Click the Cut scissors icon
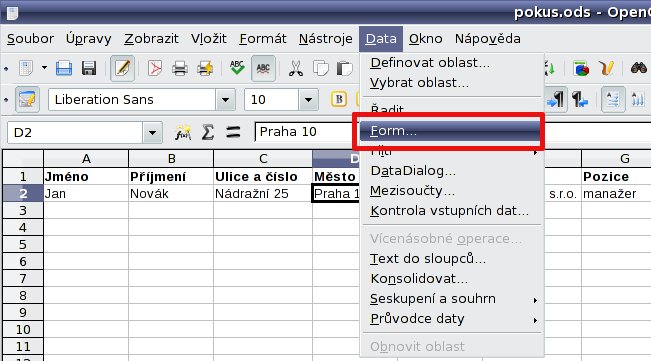This screenshot has height=361, width=651. click(296, 68)
